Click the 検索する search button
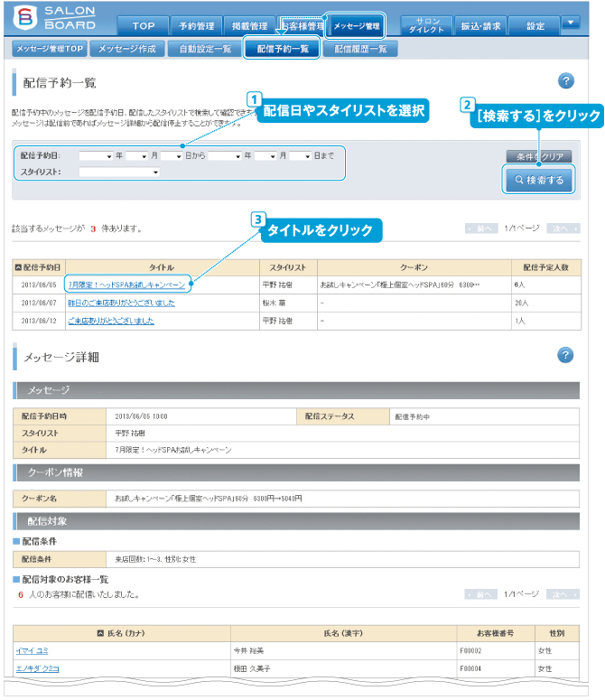The image size is (605, 700). point(539,181)
